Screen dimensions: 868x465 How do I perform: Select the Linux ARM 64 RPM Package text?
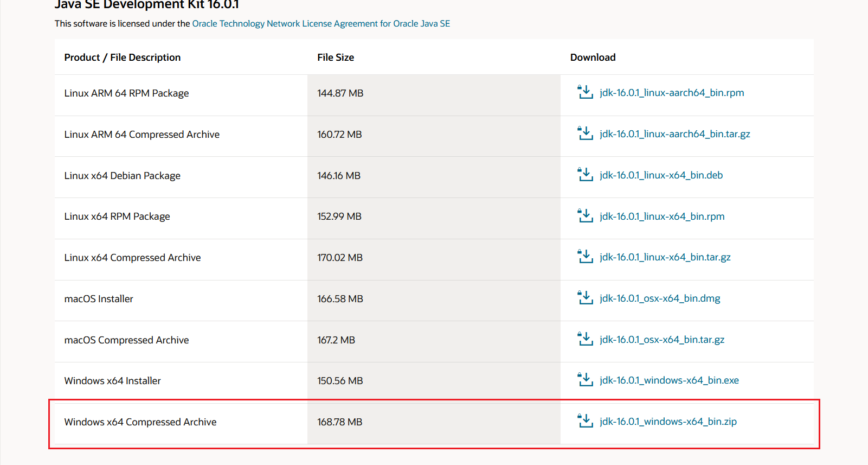tap(127, 93)
